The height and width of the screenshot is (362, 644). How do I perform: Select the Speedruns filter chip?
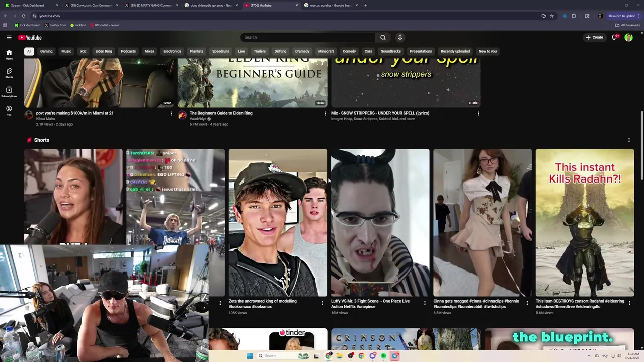point(220,51)
